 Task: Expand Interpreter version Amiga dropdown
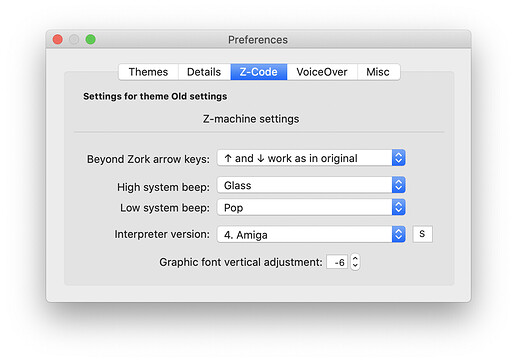pos(311,235)
